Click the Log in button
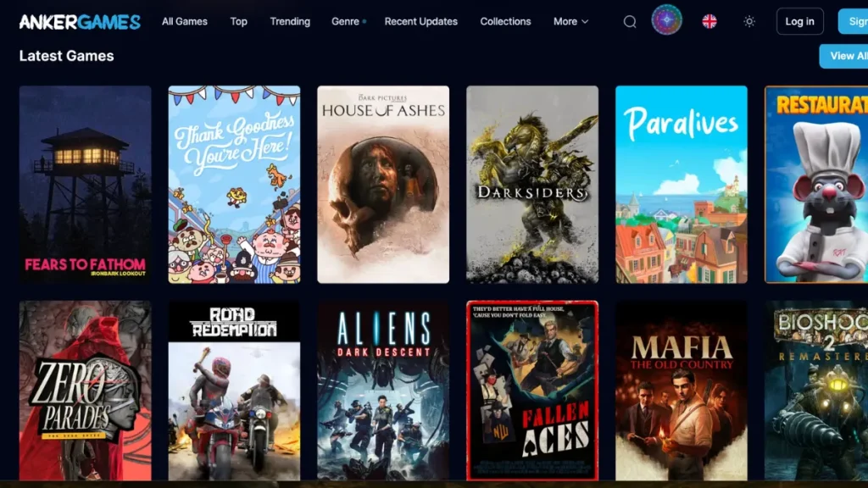This screenshot has width=868, height=488. click(x=800, y=21)
